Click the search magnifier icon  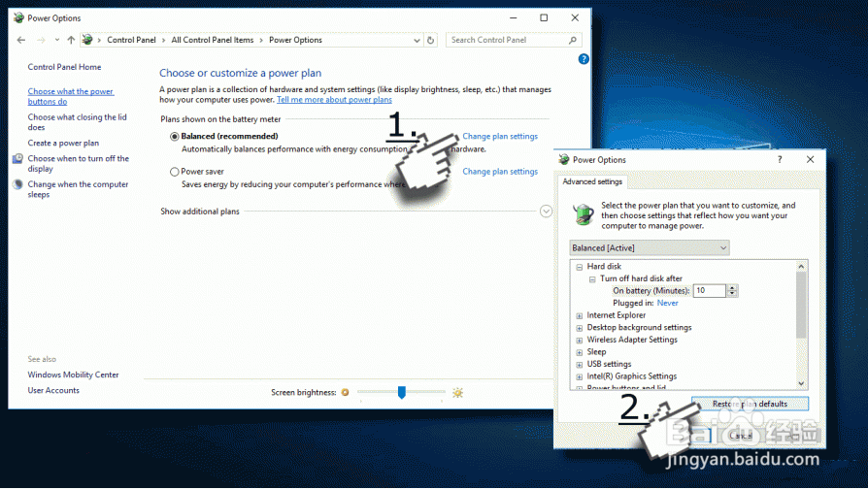pos(573,40)
